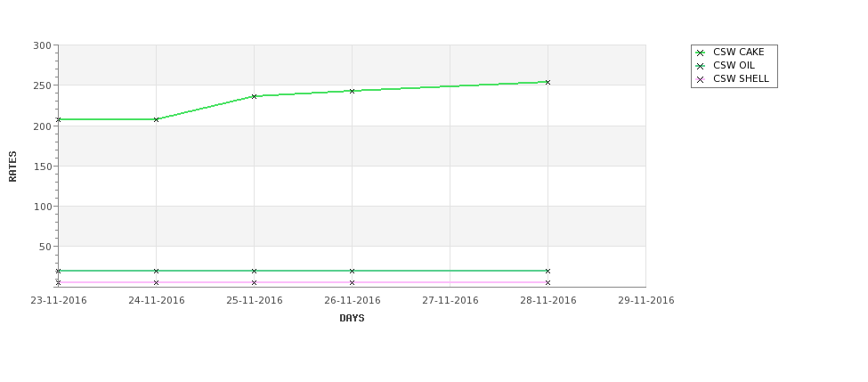
Task: Click the 29-11-2016 x-axis date label
Action: pos(646,301)
